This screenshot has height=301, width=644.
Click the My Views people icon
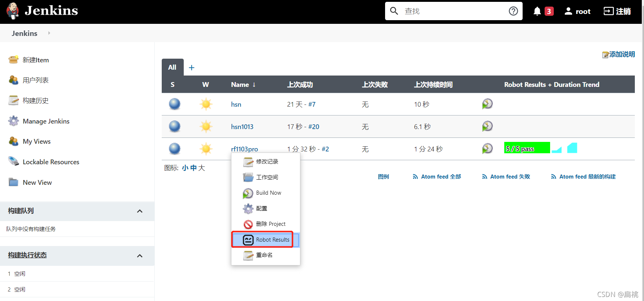14,141
